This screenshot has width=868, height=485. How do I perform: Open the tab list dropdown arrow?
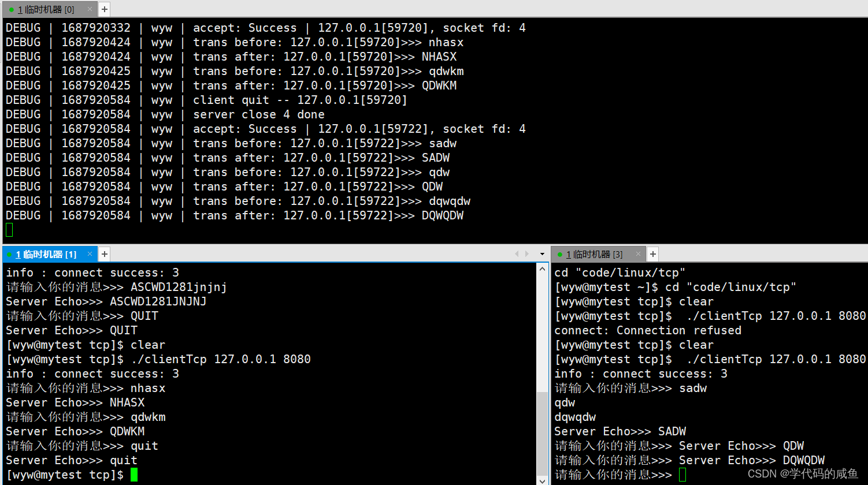pyautogui.click(x=542, y=254)
